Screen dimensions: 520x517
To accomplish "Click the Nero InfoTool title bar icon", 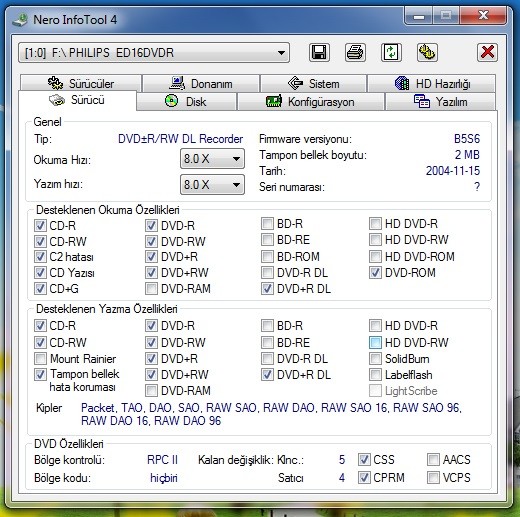I will point(20,20).
